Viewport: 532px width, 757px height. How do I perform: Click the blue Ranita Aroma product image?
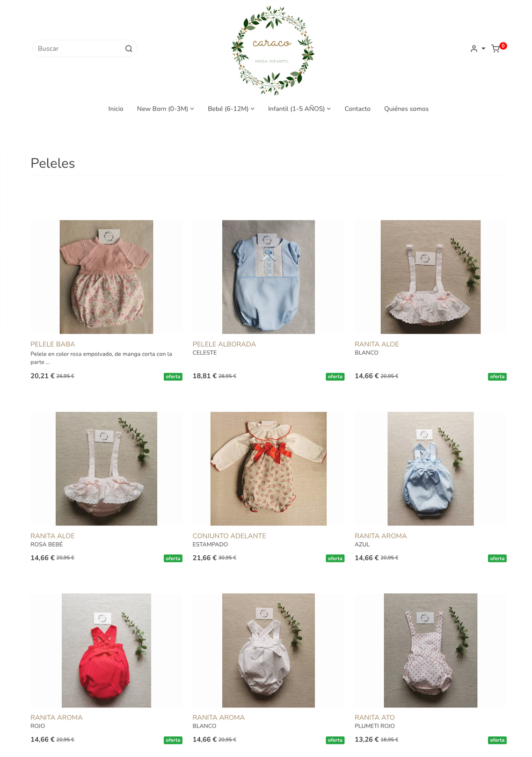coord(430,469)
